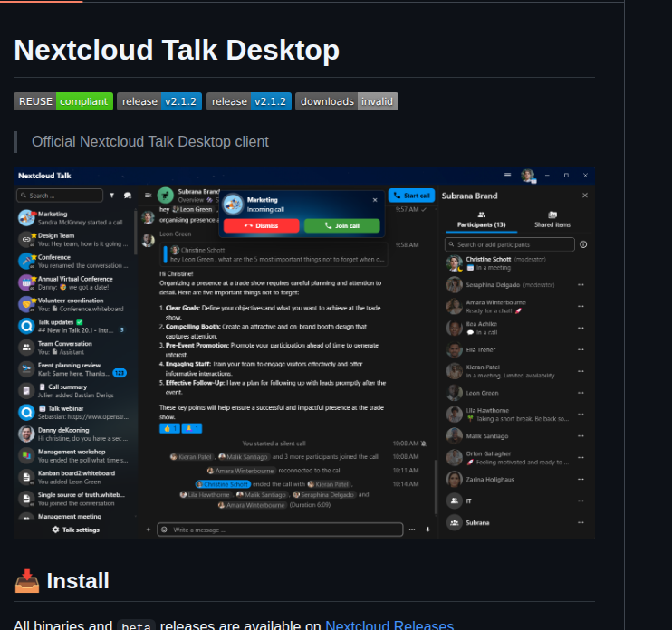Image resolution: width=672 pixels, height=630 pixels.
Task: Click the new conversation chat-bubble icon
Action: (128, 196)
